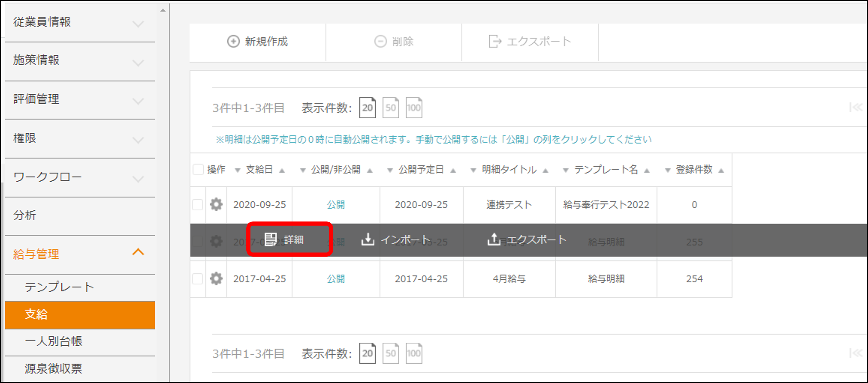
Task: Open the gear menu for the 2020-09-25 row
Action: coord(216,204)
